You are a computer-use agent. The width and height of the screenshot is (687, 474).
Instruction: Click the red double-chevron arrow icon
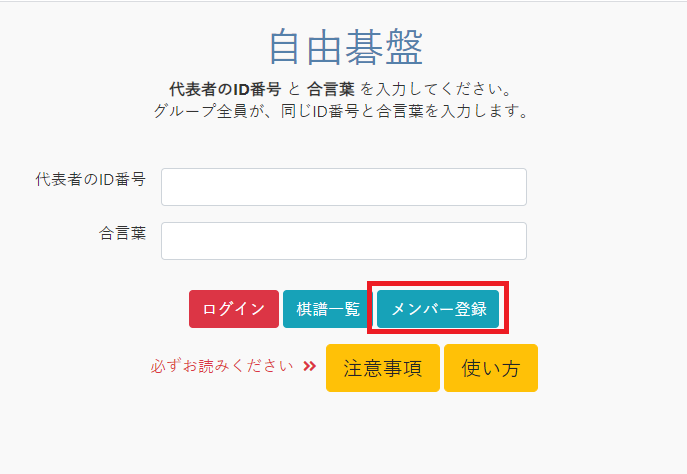pos(310,366)
